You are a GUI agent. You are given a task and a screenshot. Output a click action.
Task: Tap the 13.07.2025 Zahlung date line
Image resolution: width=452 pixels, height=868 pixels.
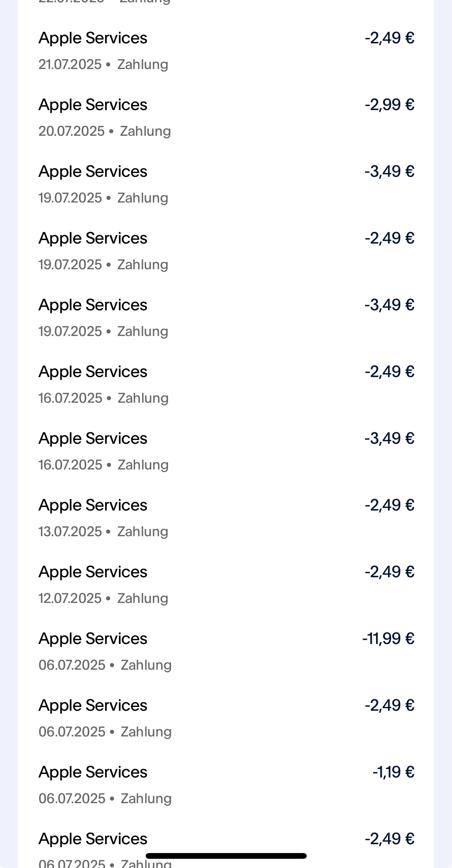pos(103,532)
